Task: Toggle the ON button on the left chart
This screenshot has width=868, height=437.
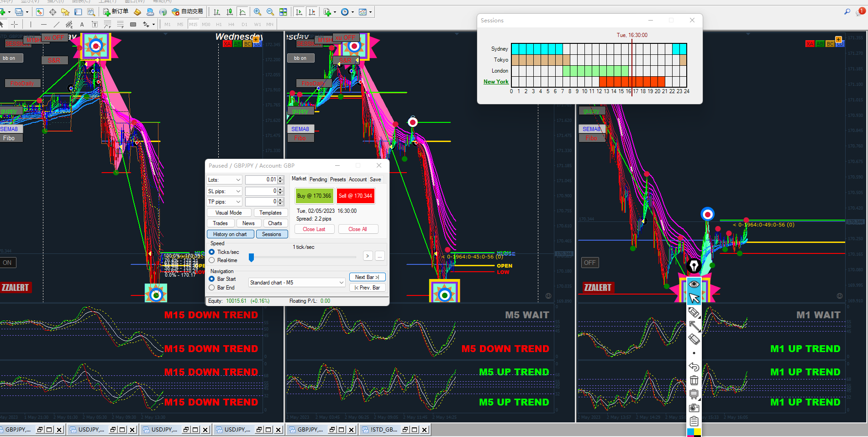Action: 8,263
